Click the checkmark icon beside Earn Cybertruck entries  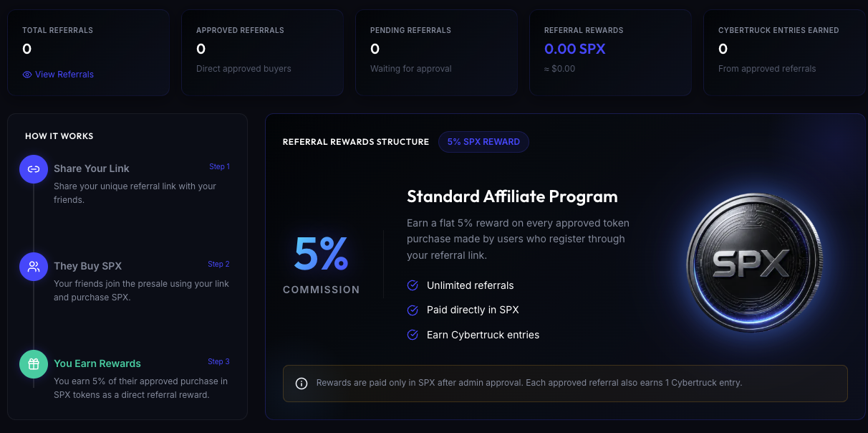coord(413,335)
